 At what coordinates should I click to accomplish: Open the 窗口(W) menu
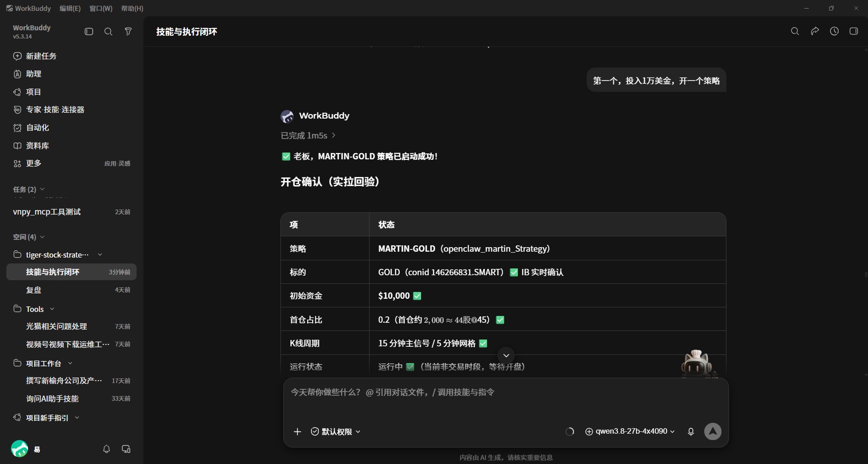pos(101,8)
